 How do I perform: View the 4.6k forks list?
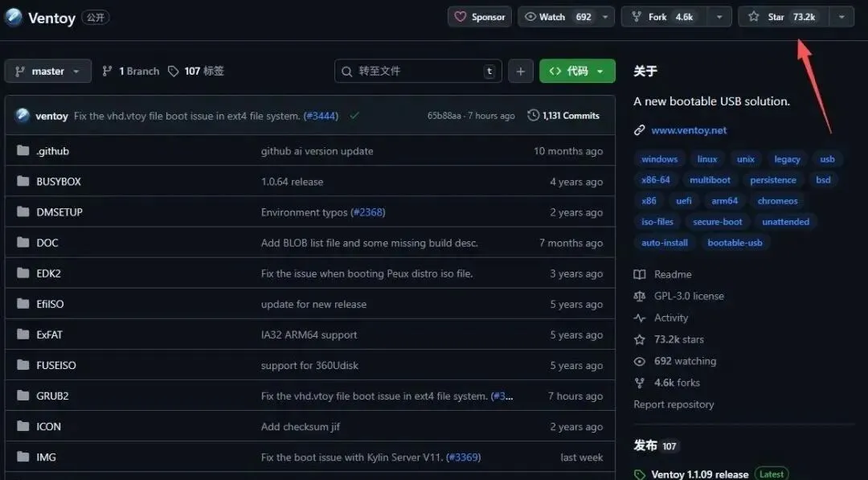tap(667, 383)
